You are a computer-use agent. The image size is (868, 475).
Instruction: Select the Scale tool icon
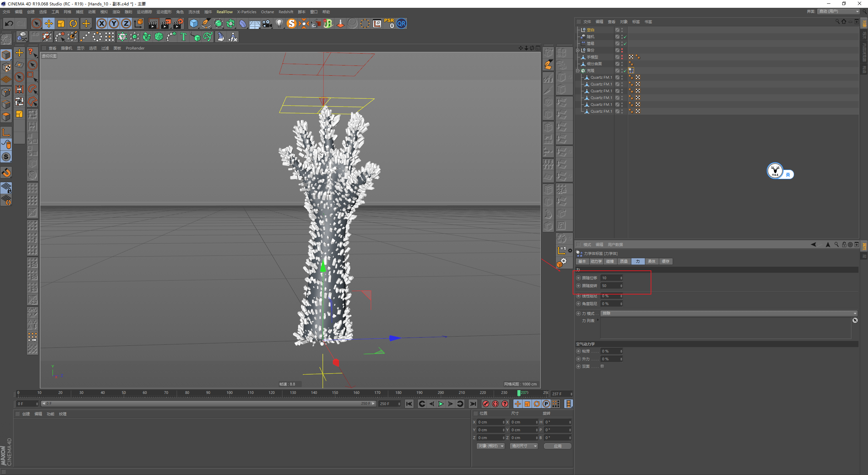(x=61, y=23)
